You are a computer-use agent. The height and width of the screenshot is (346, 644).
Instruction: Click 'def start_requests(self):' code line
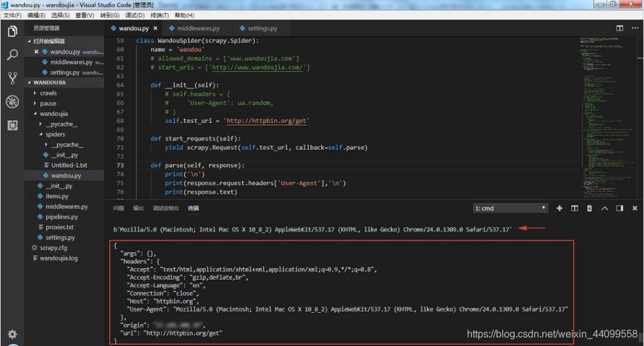click(x=195, y=139)
